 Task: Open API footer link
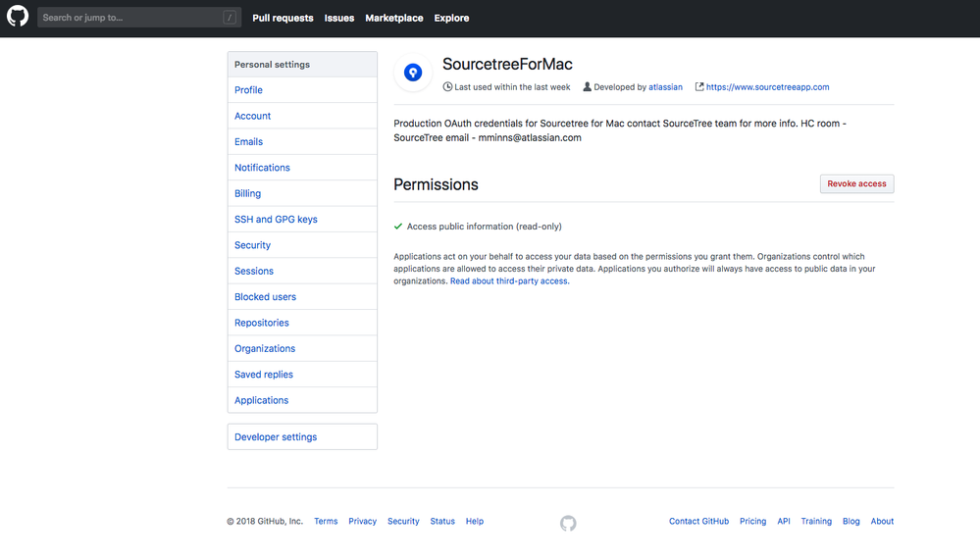click(x=784, y=521)
